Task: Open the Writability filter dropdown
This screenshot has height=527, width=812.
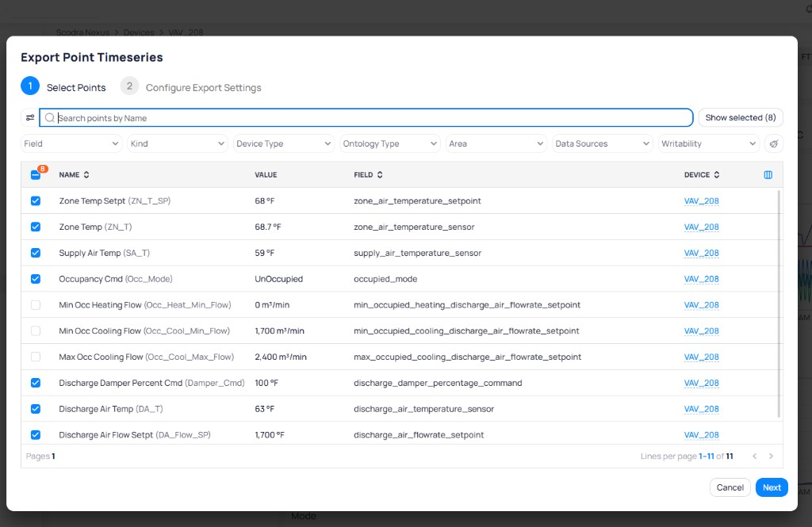Action: pyautogui.click(x=709, y=143)
